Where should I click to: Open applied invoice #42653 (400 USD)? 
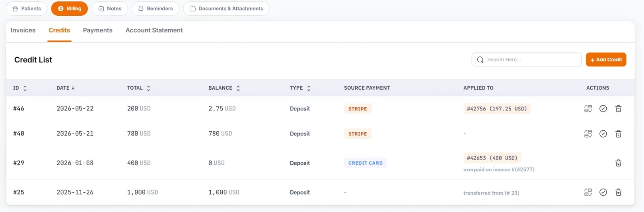[x=492, y=158]
